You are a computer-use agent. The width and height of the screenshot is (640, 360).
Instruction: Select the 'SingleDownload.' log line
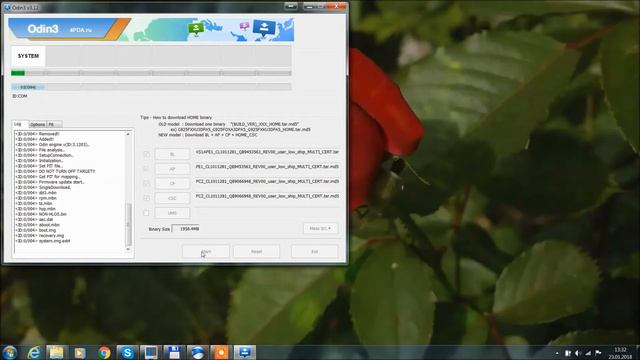pos(43,187)
